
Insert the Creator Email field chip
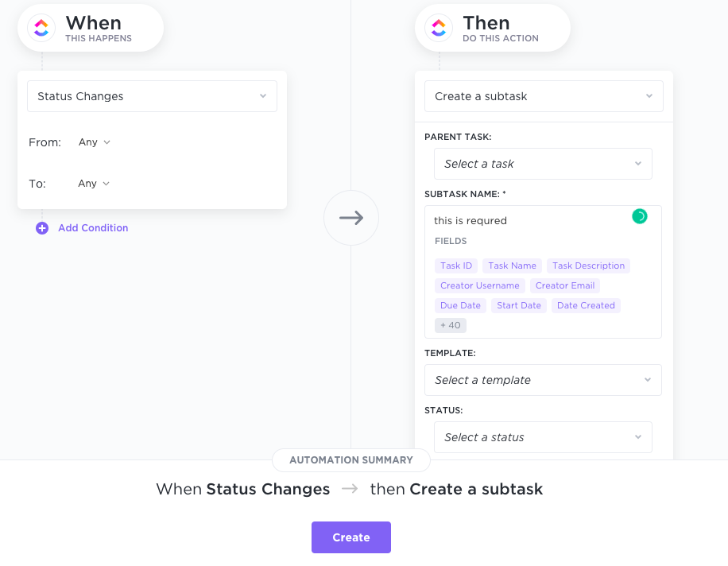[x=564, y=285]
